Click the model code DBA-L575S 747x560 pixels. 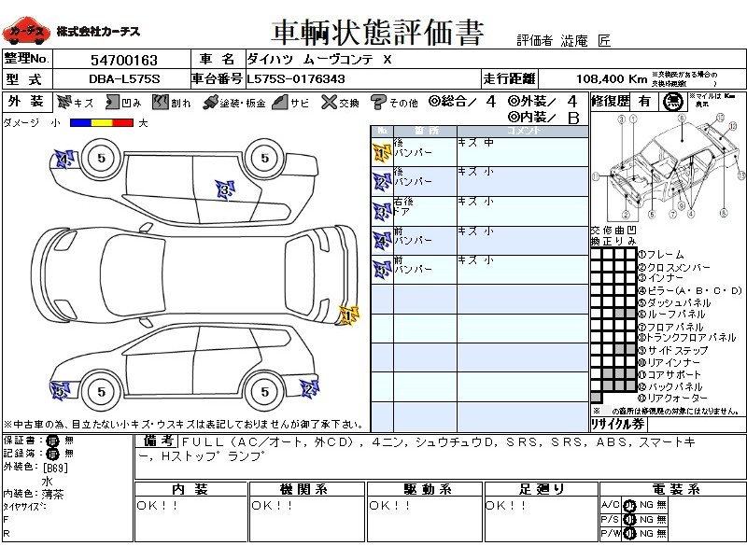124,79
